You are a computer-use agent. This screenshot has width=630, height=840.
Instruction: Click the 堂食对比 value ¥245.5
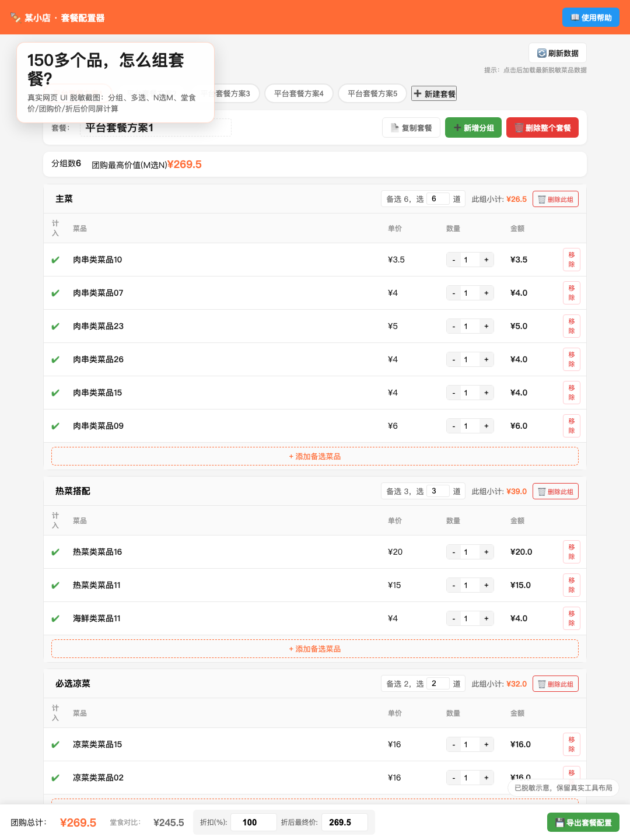[169, 822]
